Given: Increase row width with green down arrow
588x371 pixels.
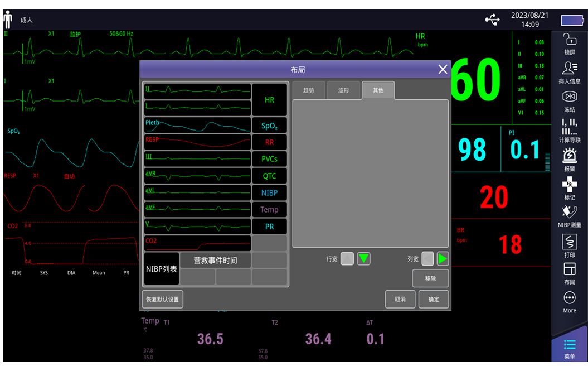Looking at the screenshot, I should pos(363,259).
